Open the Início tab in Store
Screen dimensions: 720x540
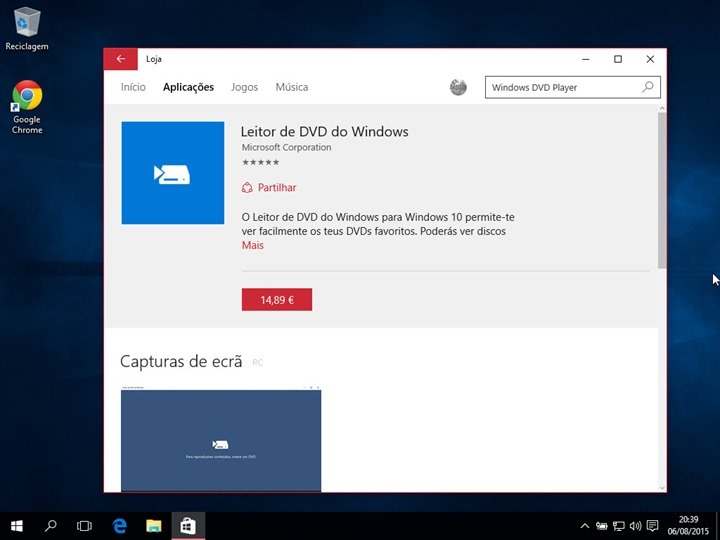(x=133, y=87)
